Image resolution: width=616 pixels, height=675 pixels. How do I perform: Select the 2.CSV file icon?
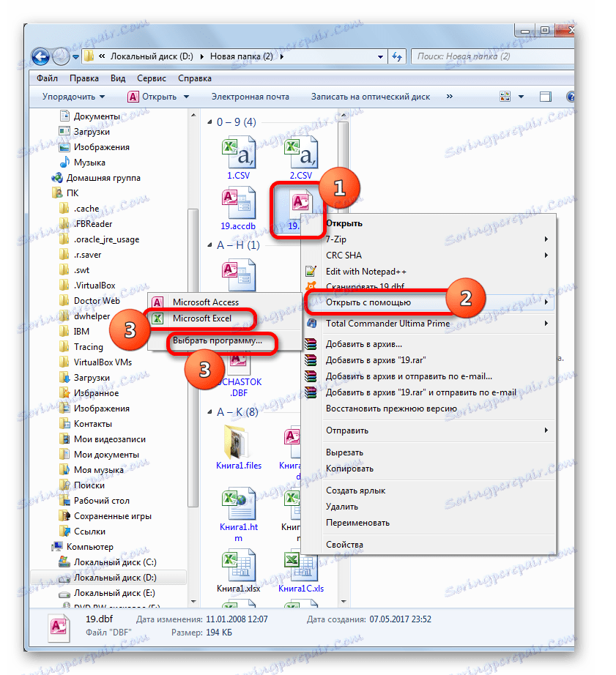pos(301,153)
